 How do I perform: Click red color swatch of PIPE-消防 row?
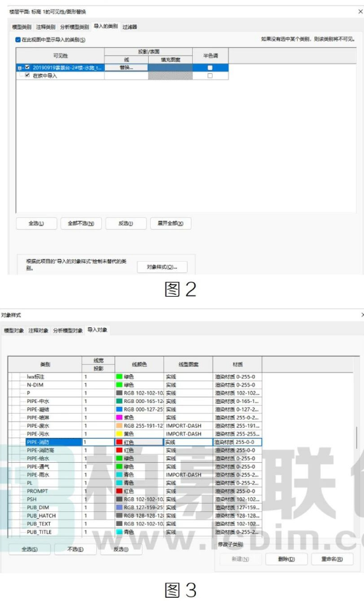pos(119,442)
